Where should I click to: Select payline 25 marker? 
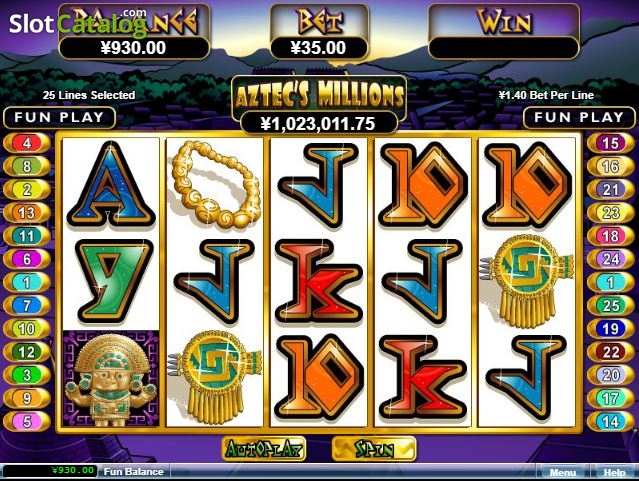click(x=610, y=305)
